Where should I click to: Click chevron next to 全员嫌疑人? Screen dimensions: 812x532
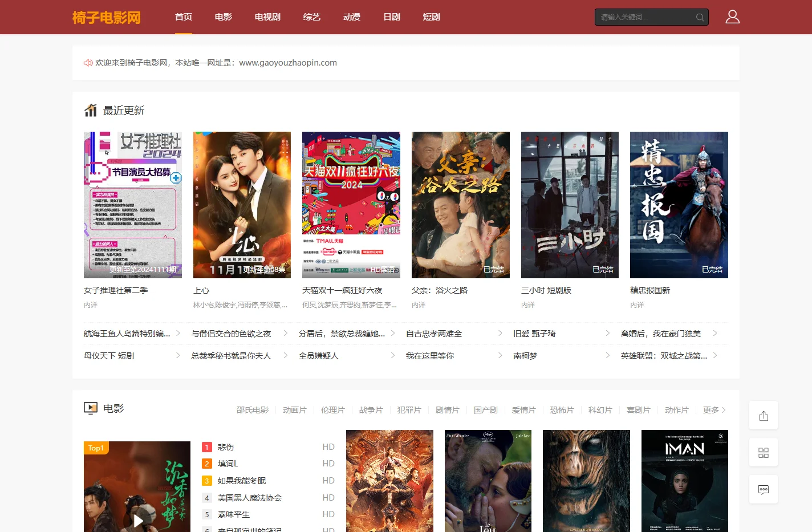tap(393, 355)
